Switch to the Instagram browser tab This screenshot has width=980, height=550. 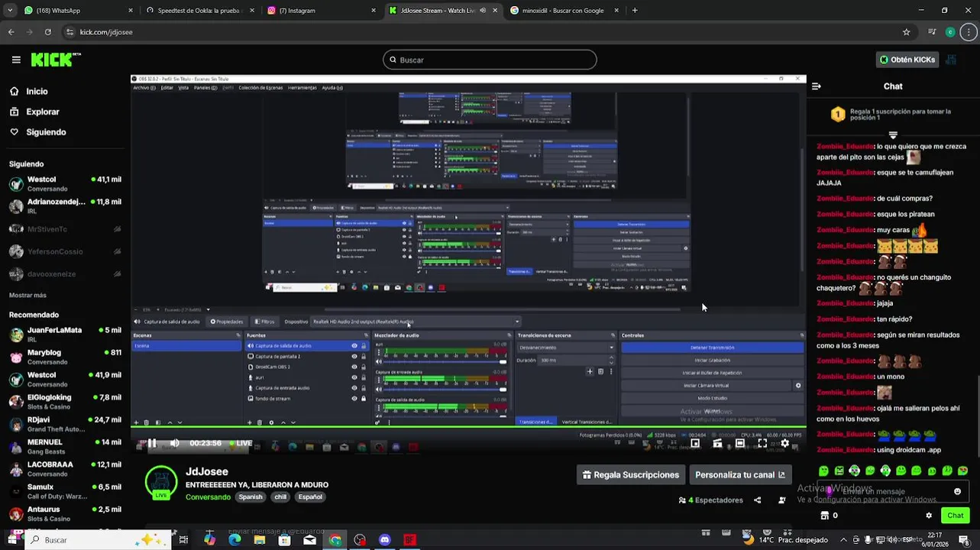[321, 11]
